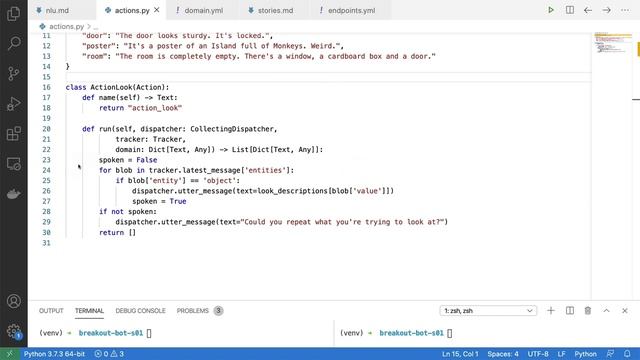Click Ln 15, Col 1 go-to-line indicator
The width and height of the screenshot is (640, 360).
click(x=460, y=354)
